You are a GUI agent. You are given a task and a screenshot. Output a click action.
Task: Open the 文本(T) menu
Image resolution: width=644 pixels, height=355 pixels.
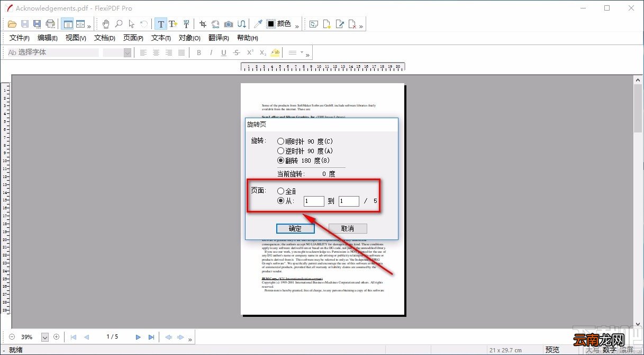coord(161,38)
